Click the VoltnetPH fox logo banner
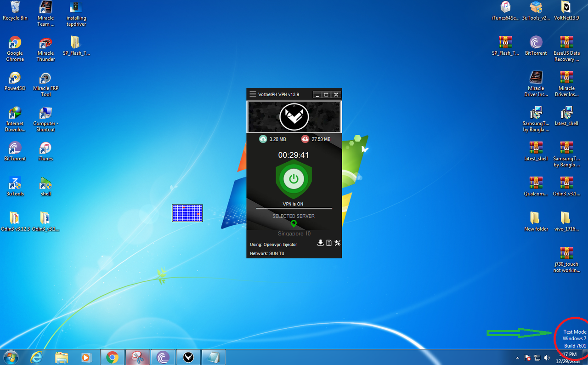 (x=294, y=117)
